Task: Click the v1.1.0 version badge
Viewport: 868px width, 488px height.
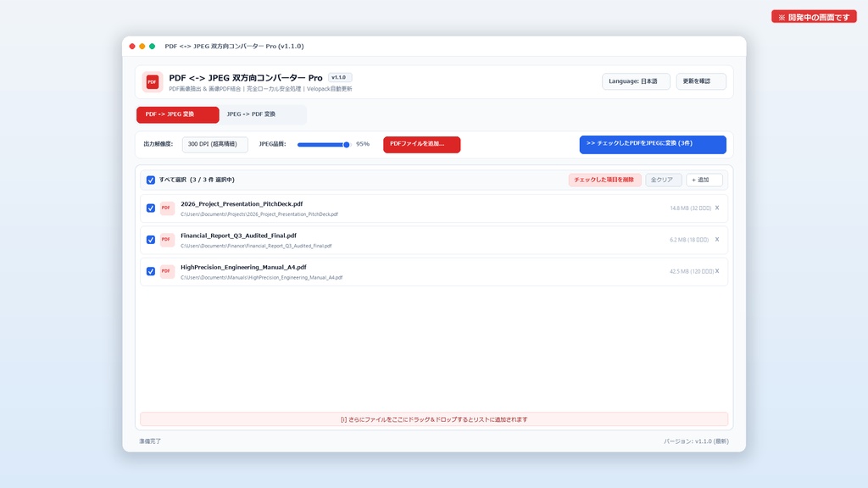Action: click(339, 77)
